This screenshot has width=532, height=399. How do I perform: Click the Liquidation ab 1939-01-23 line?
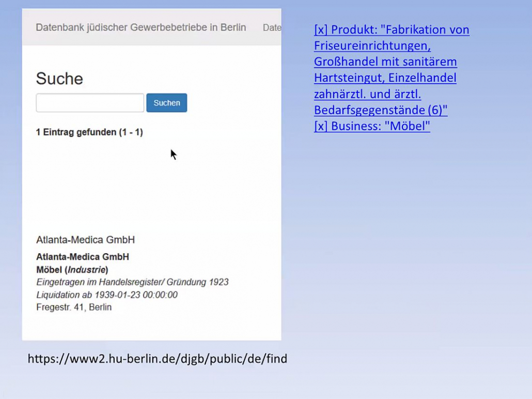(107, 295)
